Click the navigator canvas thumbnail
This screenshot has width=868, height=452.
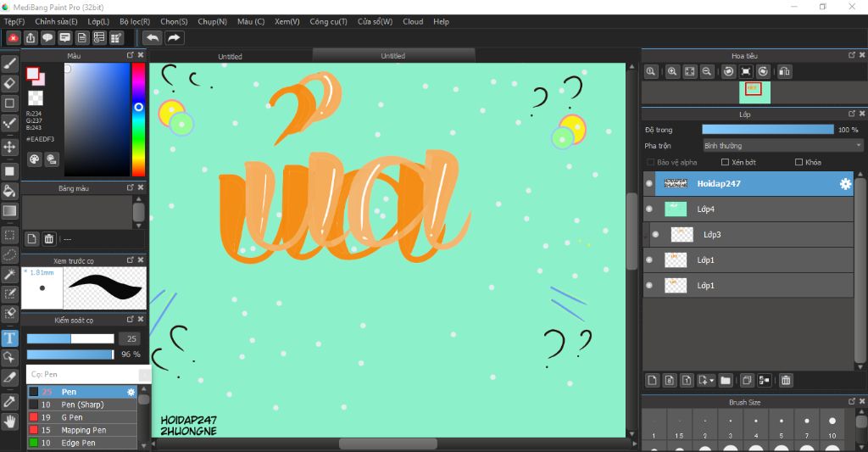754,92
